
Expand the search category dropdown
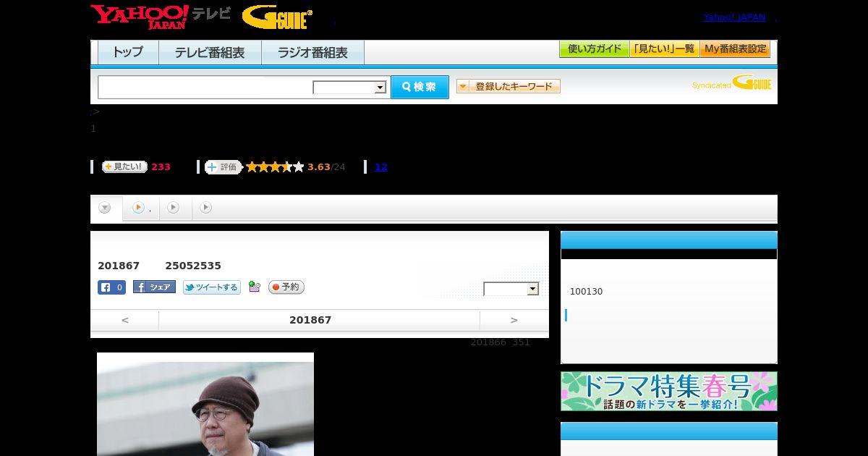click(350, 88)
